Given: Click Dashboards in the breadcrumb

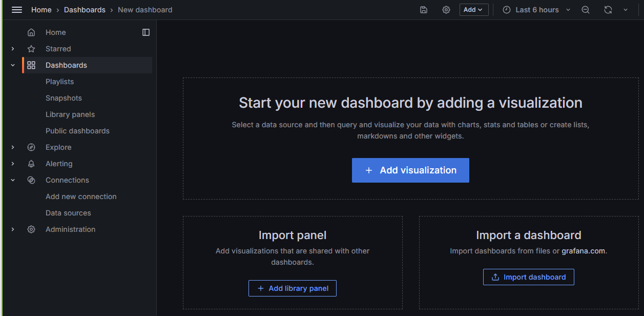Looking at the screenshot, I should (85, 10).
